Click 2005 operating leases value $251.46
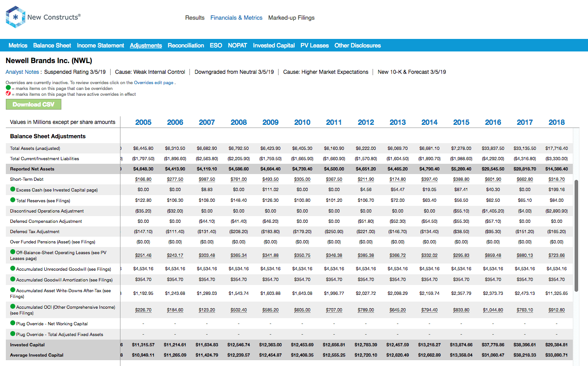This screenshot has height=366, width=588. point(143,255)
